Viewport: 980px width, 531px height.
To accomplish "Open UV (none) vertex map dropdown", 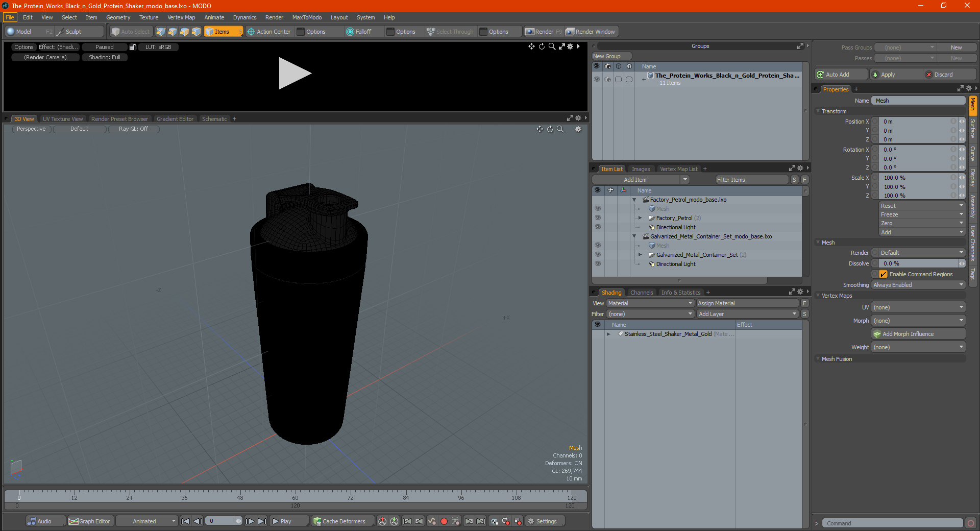I will [918, 307].
